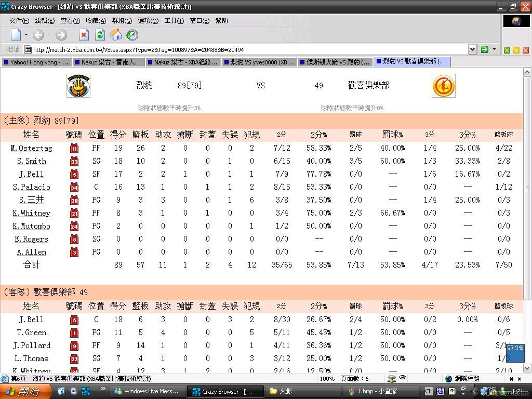Viewport: 532px width, 399px height.
Task: Click the 100% zoom status indicator
Action: coord(327,379)
